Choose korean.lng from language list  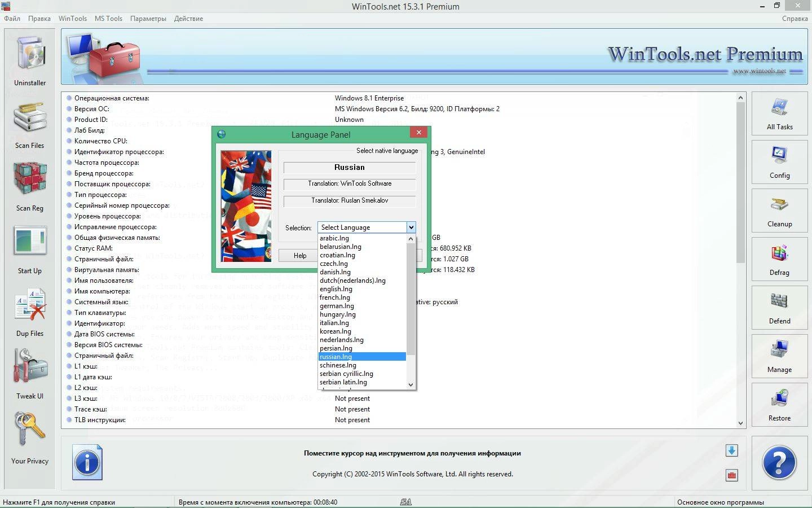click(362, 331)
